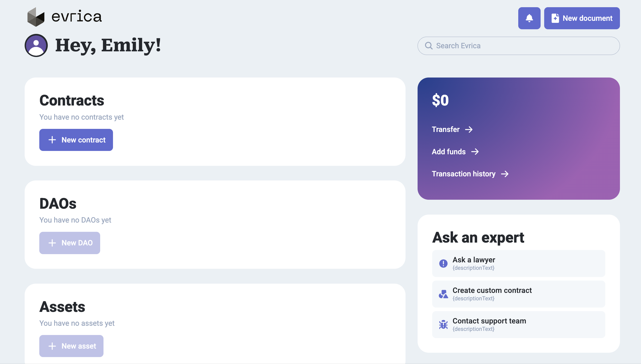This screenshot has height=364, width=641.
Task: Click the bug icon for support team
Action: click(x=443, y=324)
